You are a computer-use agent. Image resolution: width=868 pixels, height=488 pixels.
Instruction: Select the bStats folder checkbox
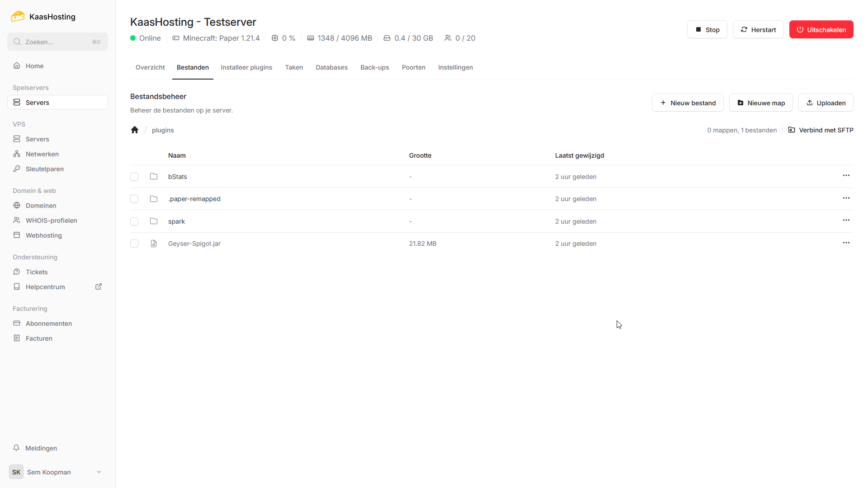coord(134,177)
